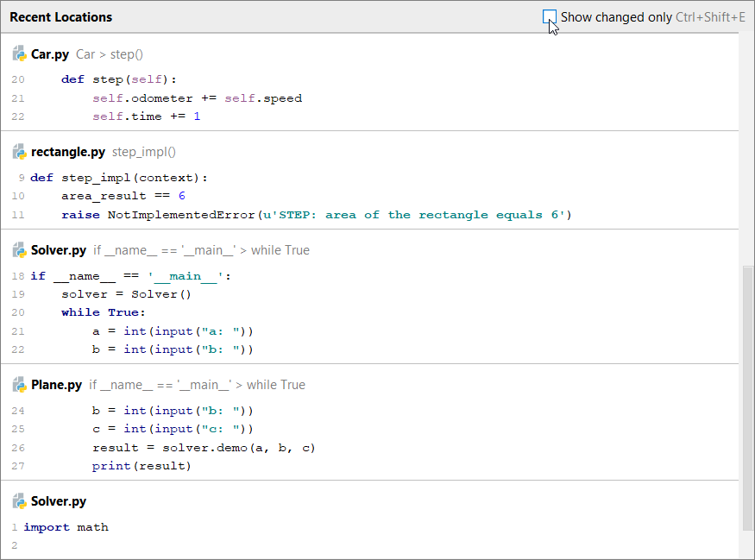Screen dimensions: 755x560
Task: Select the 'result = solver.demo(a, b, c)' line
Action: pos(204,448)
